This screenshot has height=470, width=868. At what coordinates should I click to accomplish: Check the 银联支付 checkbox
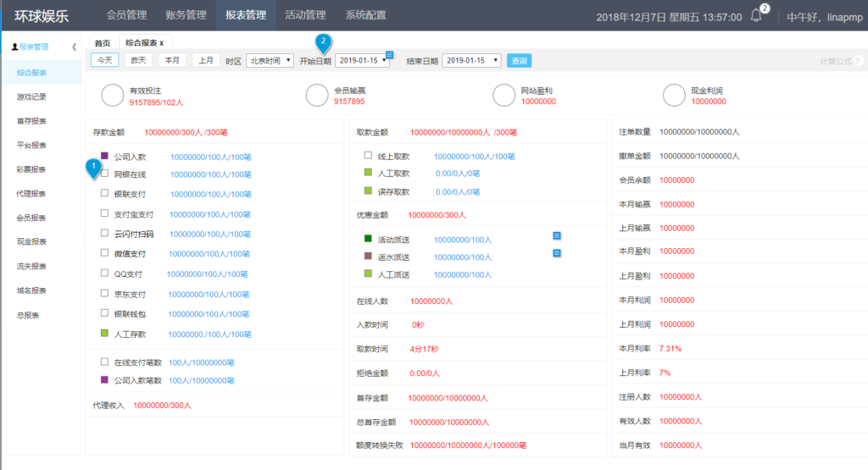pyautogui.click(x=104, y=193)
